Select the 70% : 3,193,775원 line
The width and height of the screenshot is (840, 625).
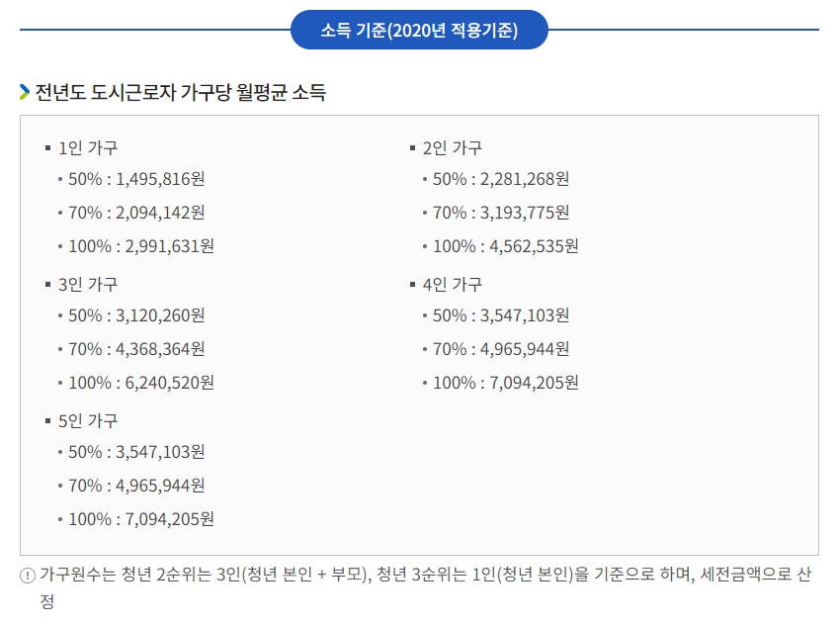pyautogui.click(x=500, y=213)
